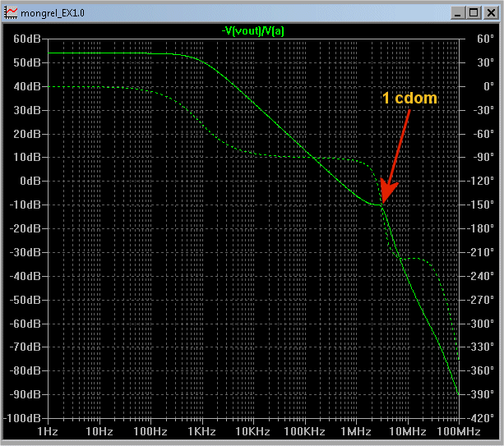Click the 100MHz frequency axis label
This screenshot has width=504, height=446.
tap(459, 431)
